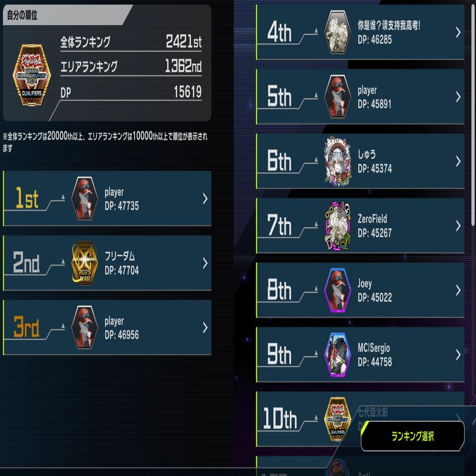Open ZeroField's details with the right chevron
This screenshot has height=476, width=476.
(x=458, y=226)
